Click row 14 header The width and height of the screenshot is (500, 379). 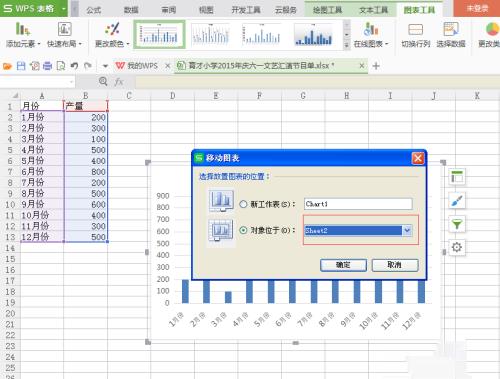click(10, 248)
